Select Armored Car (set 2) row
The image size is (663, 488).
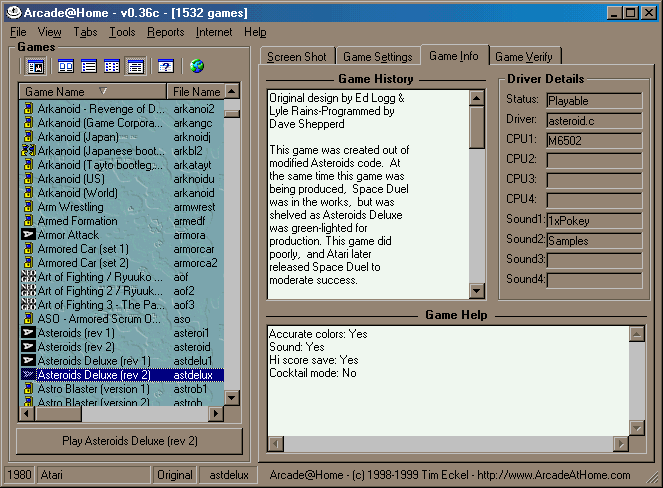coord(122,262)
